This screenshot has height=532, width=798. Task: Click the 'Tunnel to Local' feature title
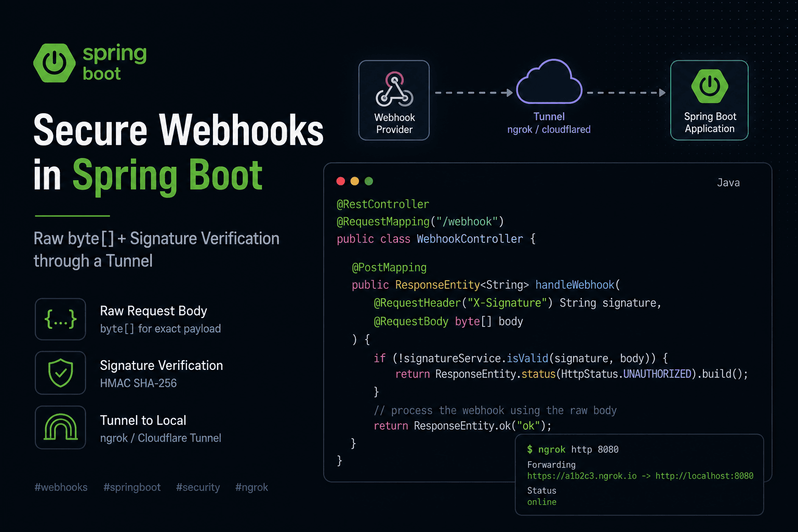point(143,420)
